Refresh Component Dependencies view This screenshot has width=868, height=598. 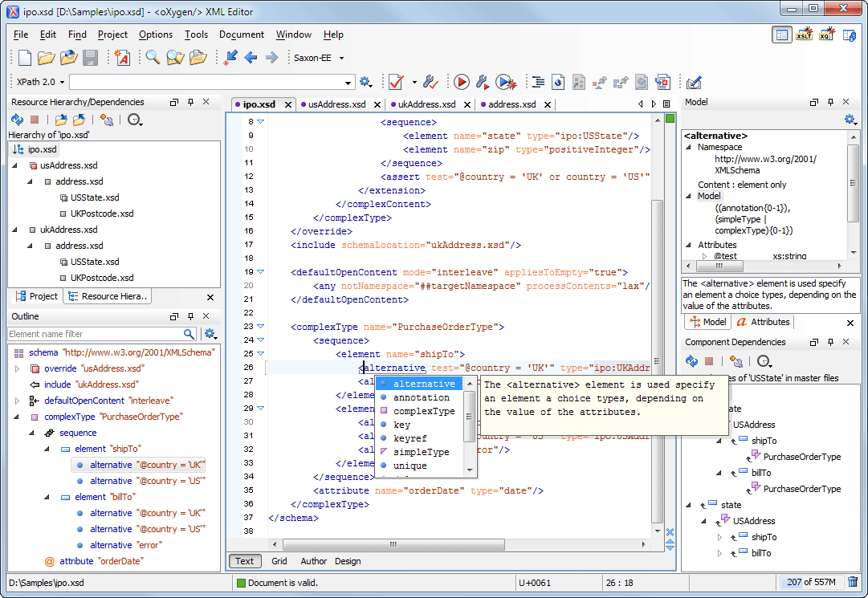coord(691,361)
